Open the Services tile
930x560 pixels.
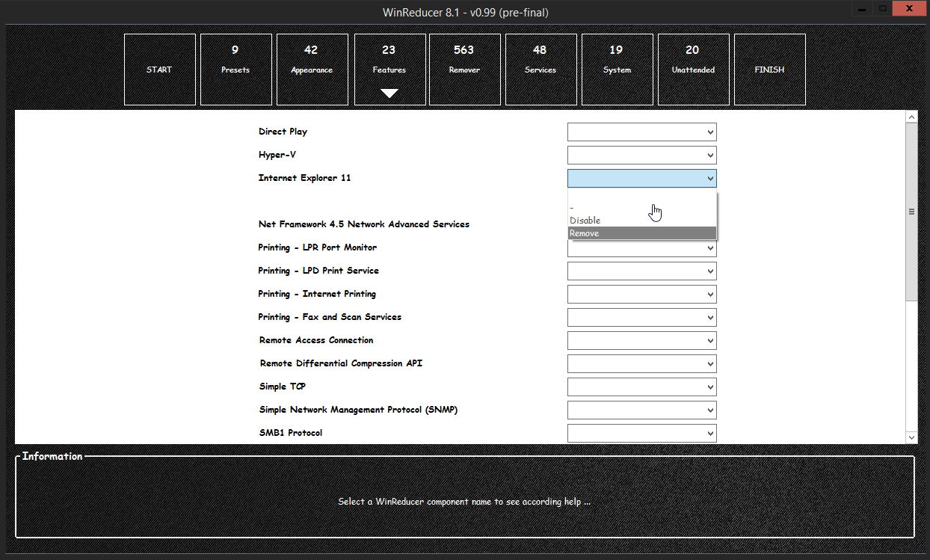coord(541,70)
